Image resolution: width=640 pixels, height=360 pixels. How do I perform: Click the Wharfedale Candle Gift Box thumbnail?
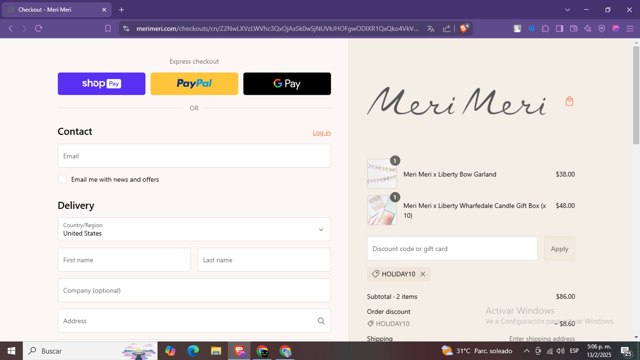click(382, 210)
